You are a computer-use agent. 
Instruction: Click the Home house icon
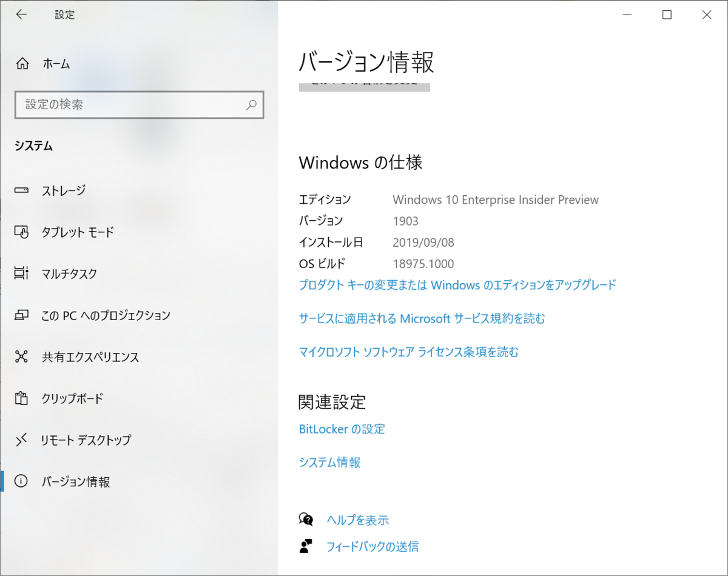point(22,64)
